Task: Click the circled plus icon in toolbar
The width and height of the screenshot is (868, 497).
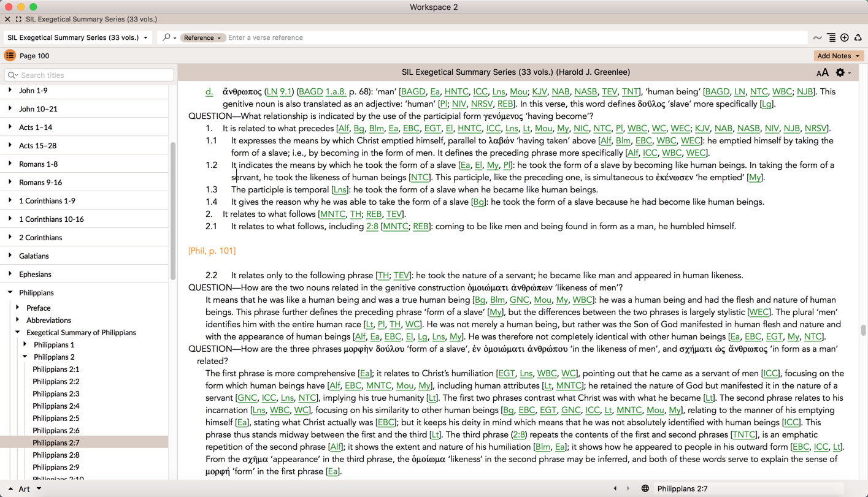Action: pyautogui.click(x=845, y=38)
